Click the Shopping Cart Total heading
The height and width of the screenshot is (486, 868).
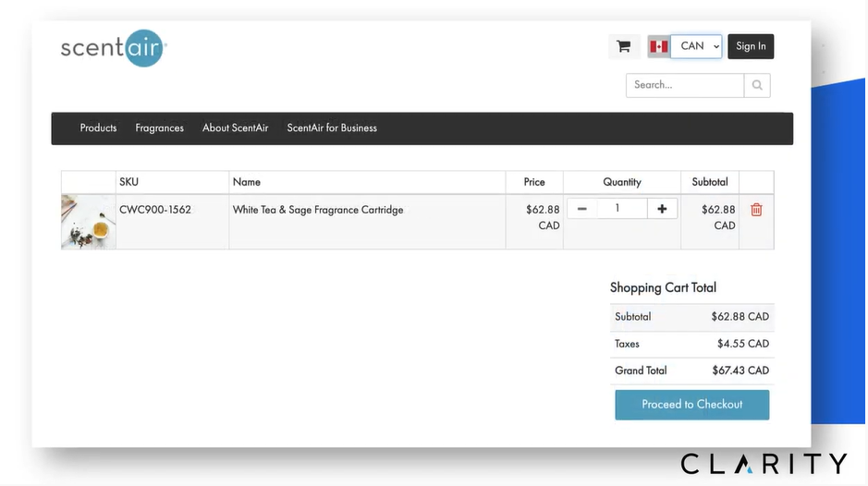point(663,288)
